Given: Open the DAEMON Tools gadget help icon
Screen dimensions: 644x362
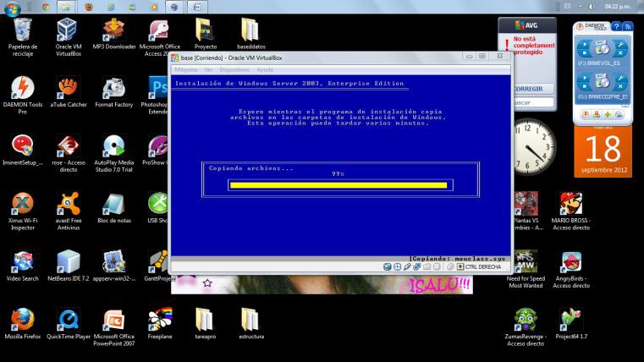Looking at the screenshot, I should pyautogui.click(x=616, y=27).
